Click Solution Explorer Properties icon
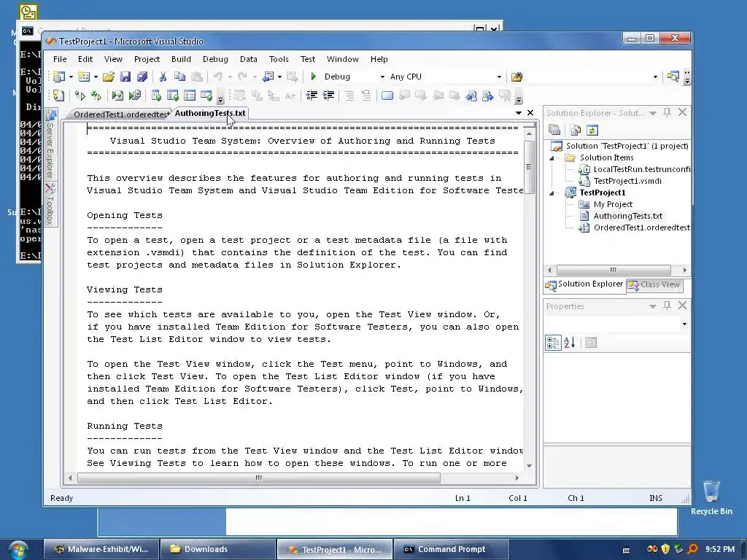 click(x=554, y=130)
